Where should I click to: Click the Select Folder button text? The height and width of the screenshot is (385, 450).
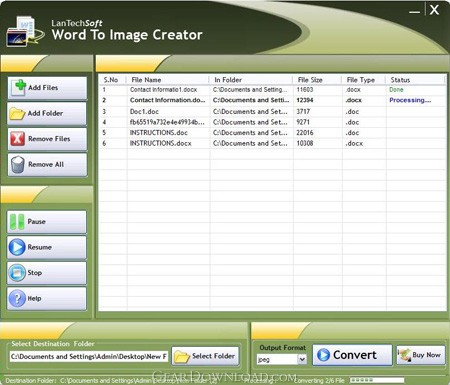(x=213, y=356)
